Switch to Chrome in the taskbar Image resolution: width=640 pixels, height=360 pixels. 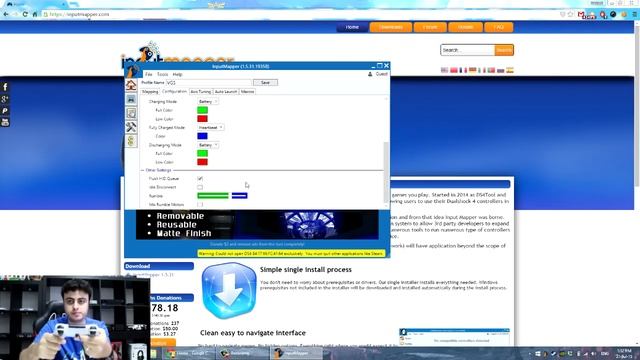189,353
